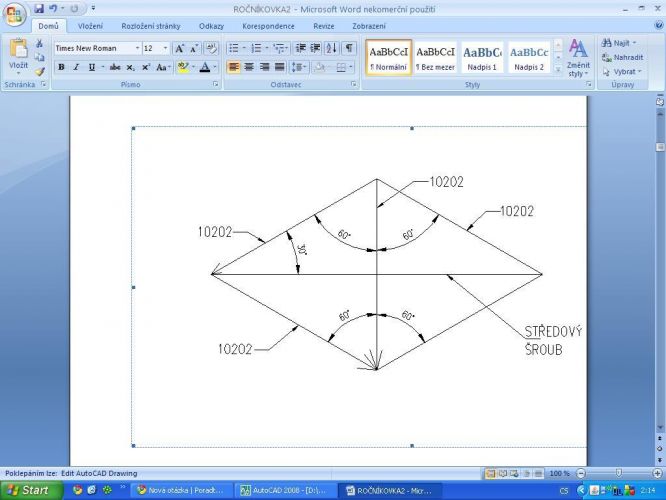This screenshot has height=500, width=666.
Task: Save document using quick access icon
Action: [x=39, y=8]
